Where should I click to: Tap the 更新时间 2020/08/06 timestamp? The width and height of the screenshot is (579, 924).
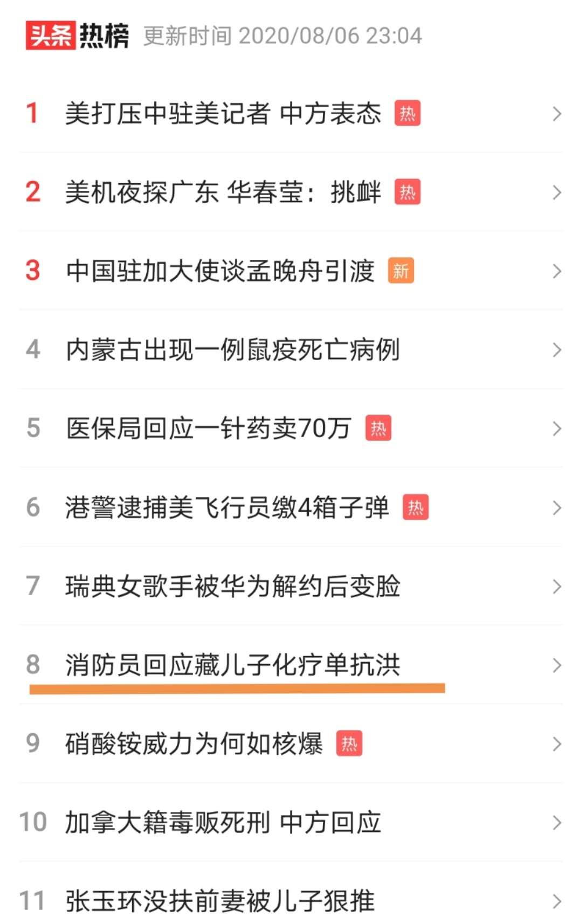point(282,36)
